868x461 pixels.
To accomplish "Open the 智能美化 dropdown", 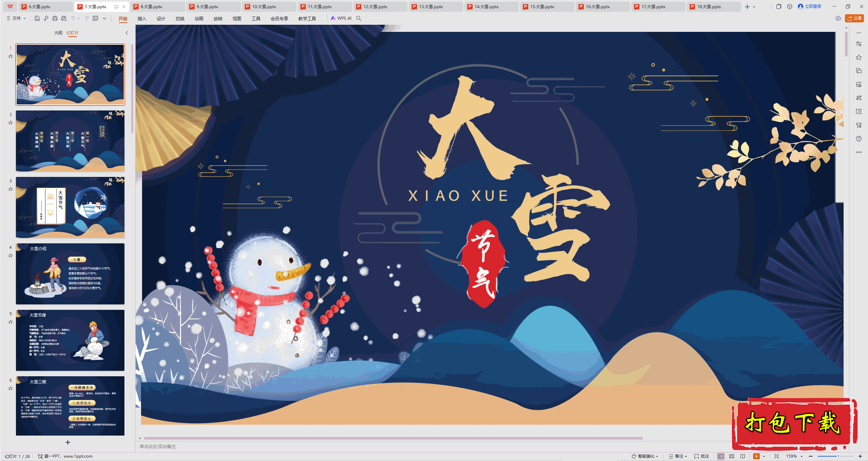I will [645, 456].
